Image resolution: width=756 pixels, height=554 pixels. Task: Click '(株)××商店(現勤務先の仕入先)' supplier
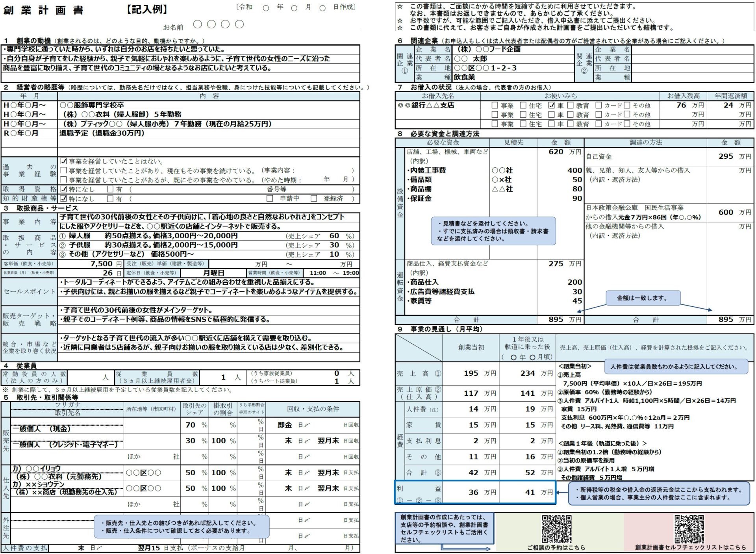[x=66, y=492]
